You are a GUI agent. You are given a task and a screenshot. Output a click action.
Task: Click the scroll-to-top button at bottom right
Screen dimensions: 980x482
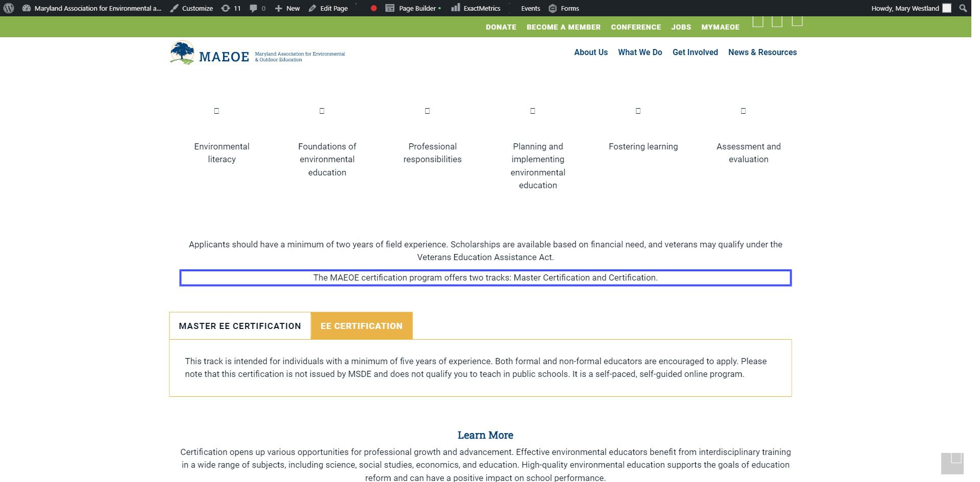pyautogui.click(x=952, y=463)
